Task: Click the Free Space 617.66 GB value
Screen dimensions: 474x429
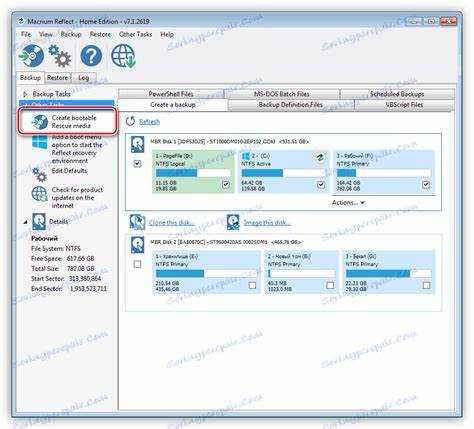Action: coord(81,259)
